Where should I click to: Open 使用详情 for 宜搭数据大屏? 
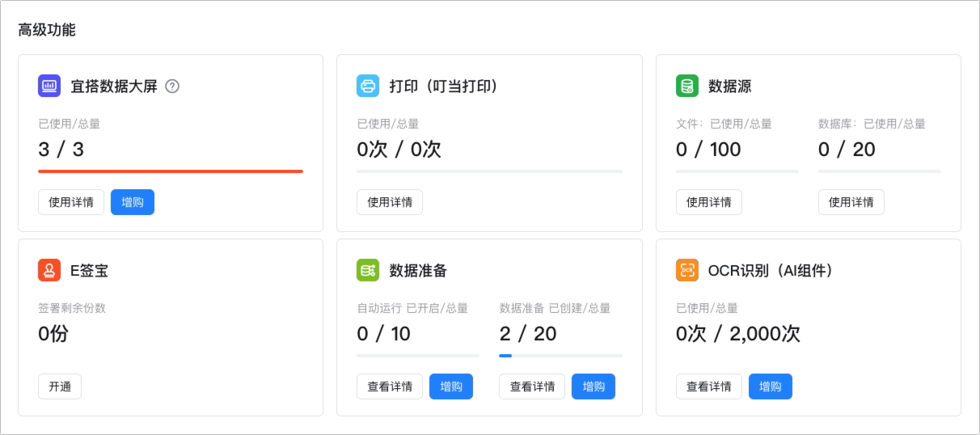71,202
